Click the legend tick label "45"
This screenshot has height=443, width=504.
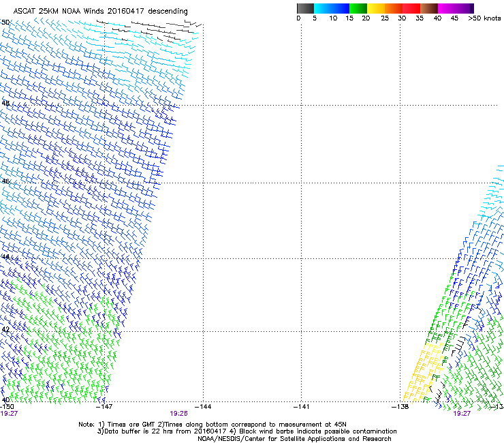click(x=454, y=18)
